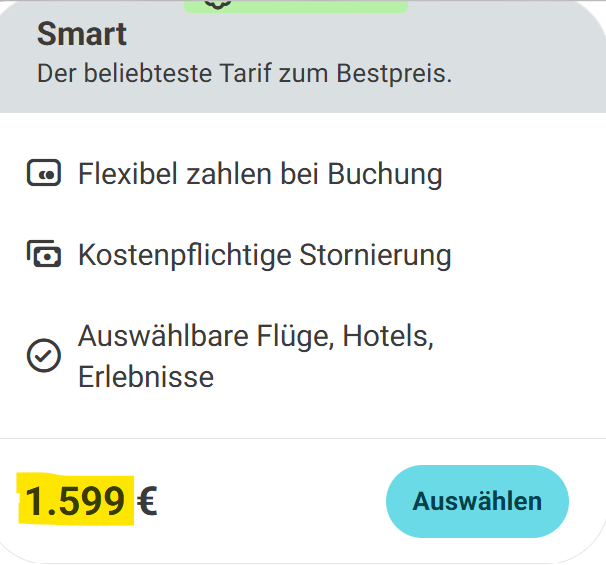The height and width of the screenshot is (565, 606).
Task: Click the word 'Flexibel' in first feature
Action: [128, 174]
